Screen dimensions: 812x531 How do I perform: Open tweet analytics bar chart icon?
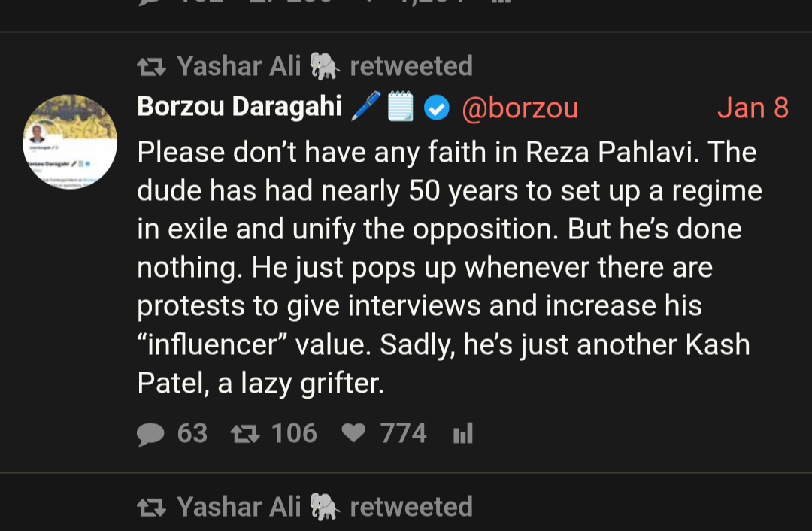coord(463,434)
